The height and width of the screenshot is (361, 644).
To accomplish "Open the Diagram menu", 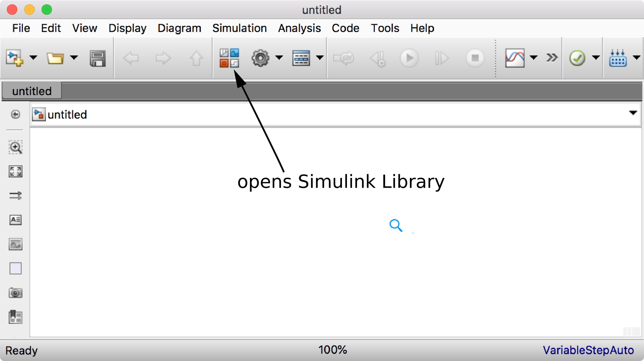I will pyautogui.click(x=179, y=28).
